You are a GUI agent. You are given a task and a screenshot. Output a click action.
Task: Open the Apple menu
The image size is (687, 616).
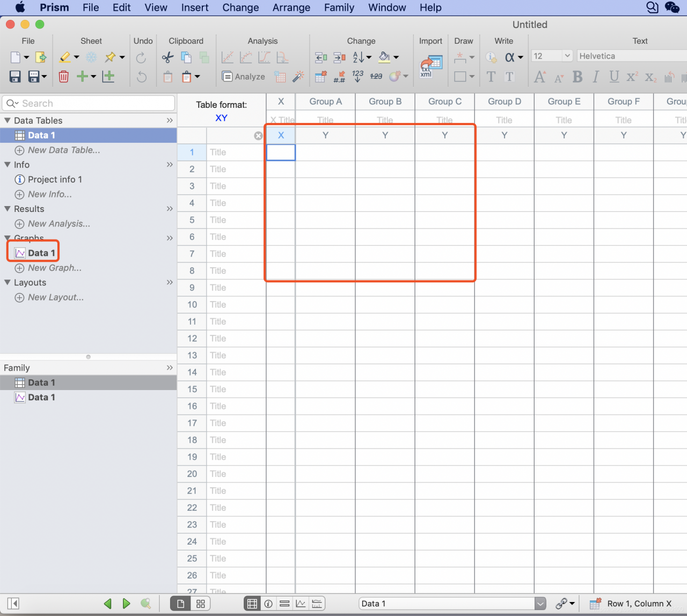[x=20, y=7]
